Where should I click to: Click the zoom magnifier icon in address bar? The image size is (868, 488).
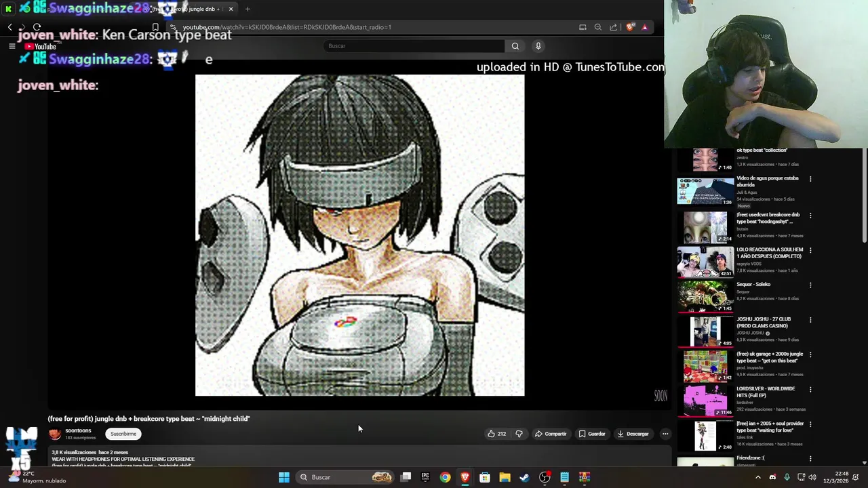click(x=598, y=27)
